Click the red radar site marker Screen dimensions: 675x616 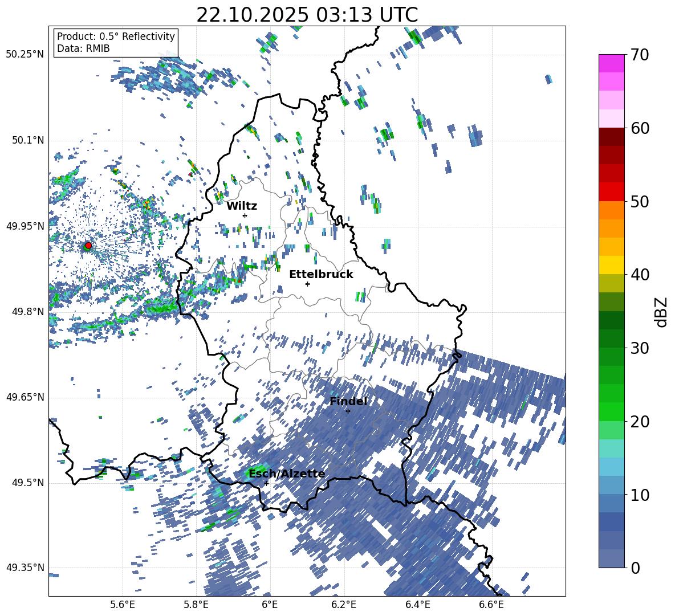tap(88, 245)
